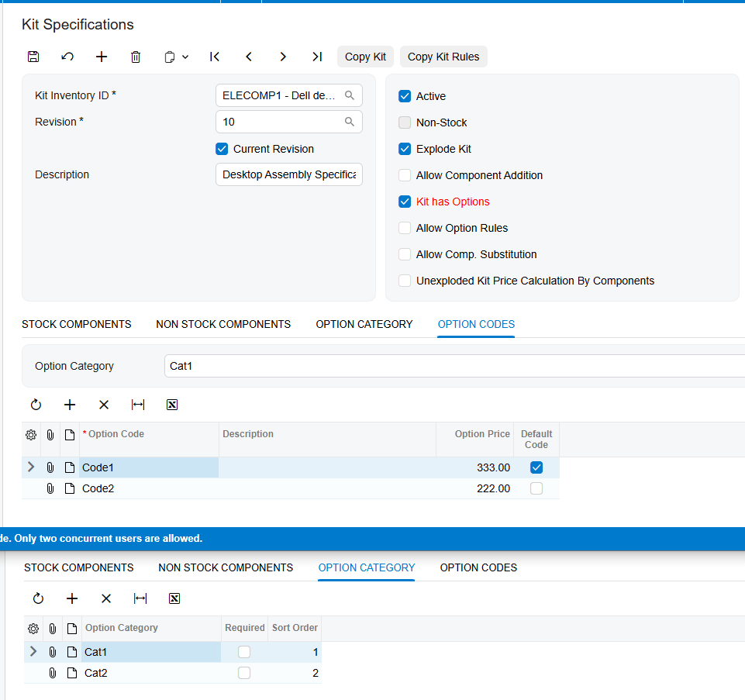This screenshot has height=700, width=745.
Task: Click the Copy Kit Rules button
Action: coord(443,57)
